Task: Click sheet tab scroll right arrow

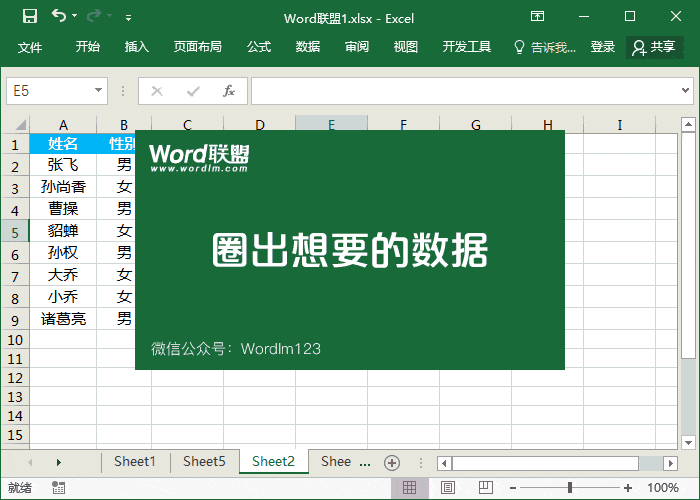Action: tap(58, 462)
